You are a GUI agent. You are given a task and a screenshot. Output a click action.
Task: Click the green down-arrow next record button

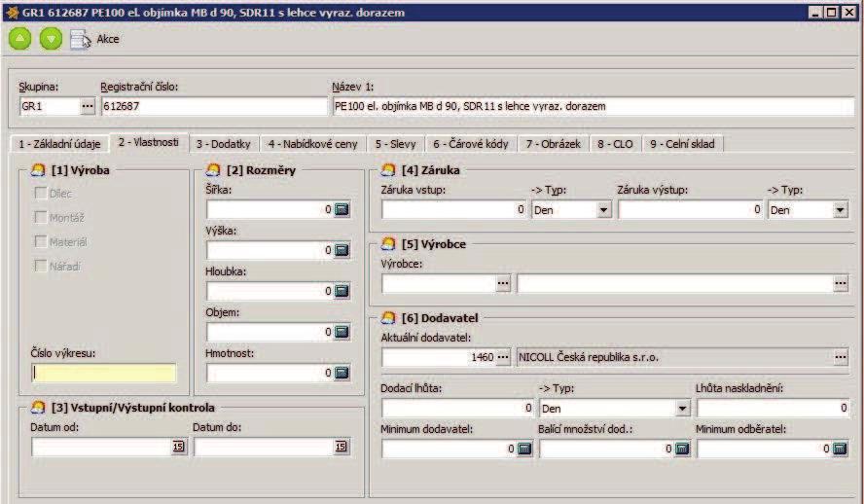[x=52, y=39]
